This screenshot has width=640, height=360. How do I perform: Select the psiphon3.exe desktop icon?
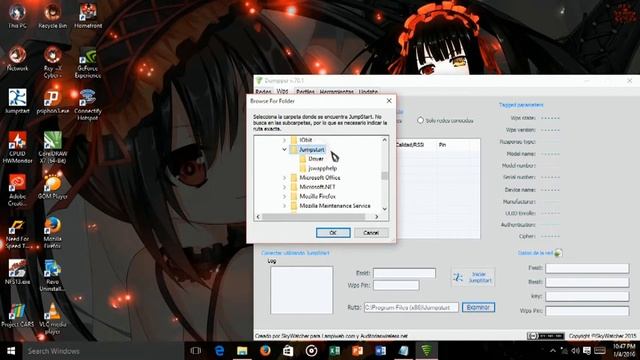52,102
